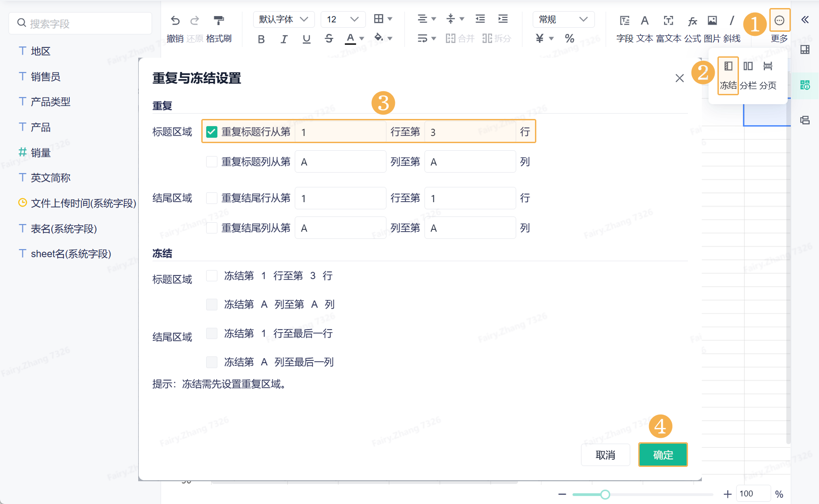Click the 搜索字段 search box
The width and height of the screenshot is (819, 504).
(81, 23)
